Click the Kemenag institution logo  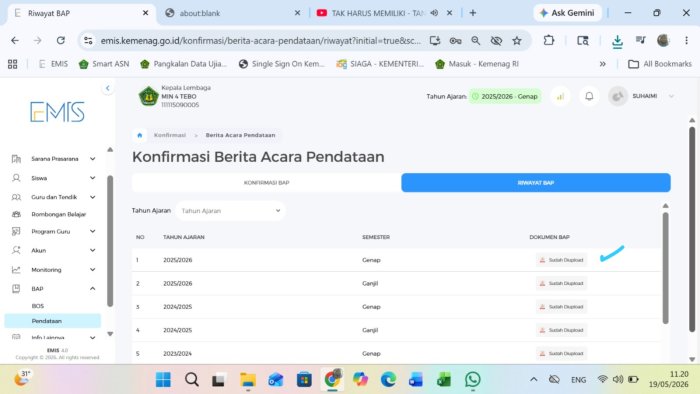point(149,96)
